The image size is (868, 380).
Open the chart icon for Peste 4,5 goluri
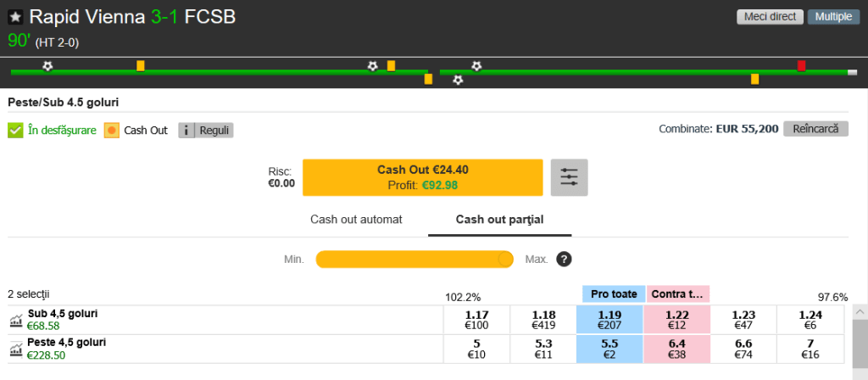(x=16, y=349)
